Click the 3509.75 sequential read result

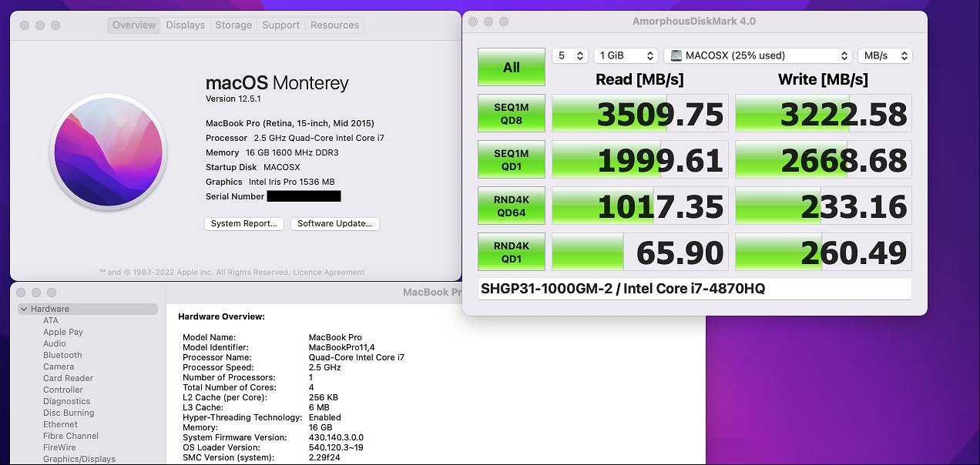coord(640,114)
